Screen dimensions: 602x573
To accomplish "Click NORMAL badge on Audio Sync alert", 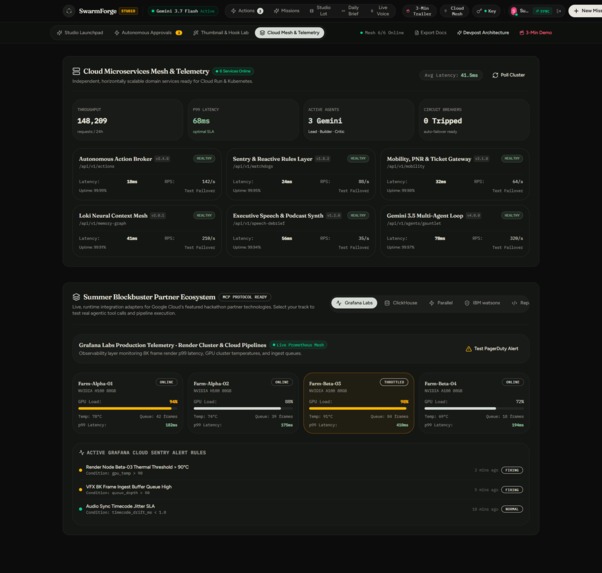I will click(512, 509).
